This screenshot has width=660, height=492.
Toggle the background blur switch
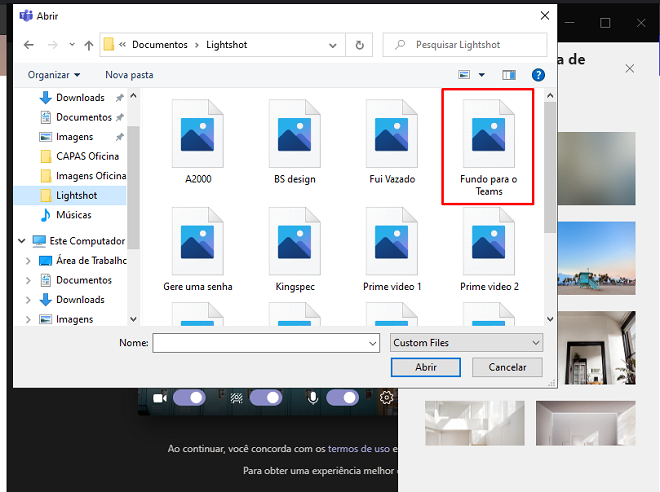point(265,398)
